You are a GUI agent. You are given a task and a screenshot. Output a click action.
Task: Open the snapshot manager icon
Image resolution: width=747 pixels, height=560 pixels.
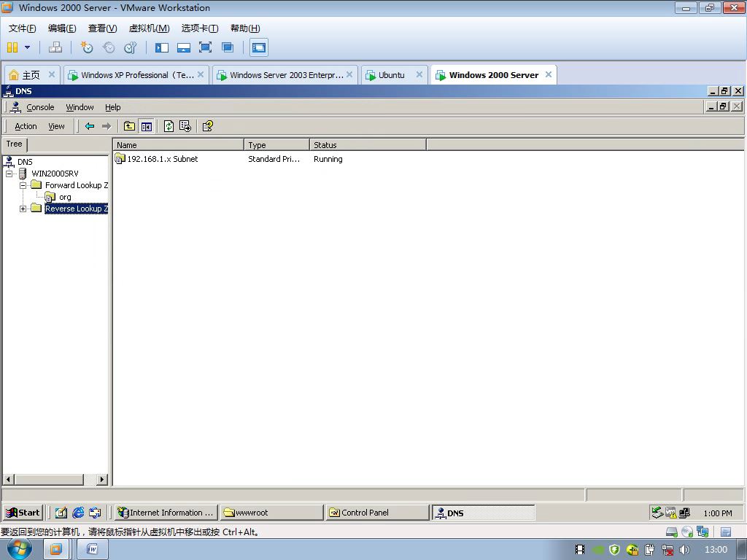pyautogui.click(x=130, y=47)
